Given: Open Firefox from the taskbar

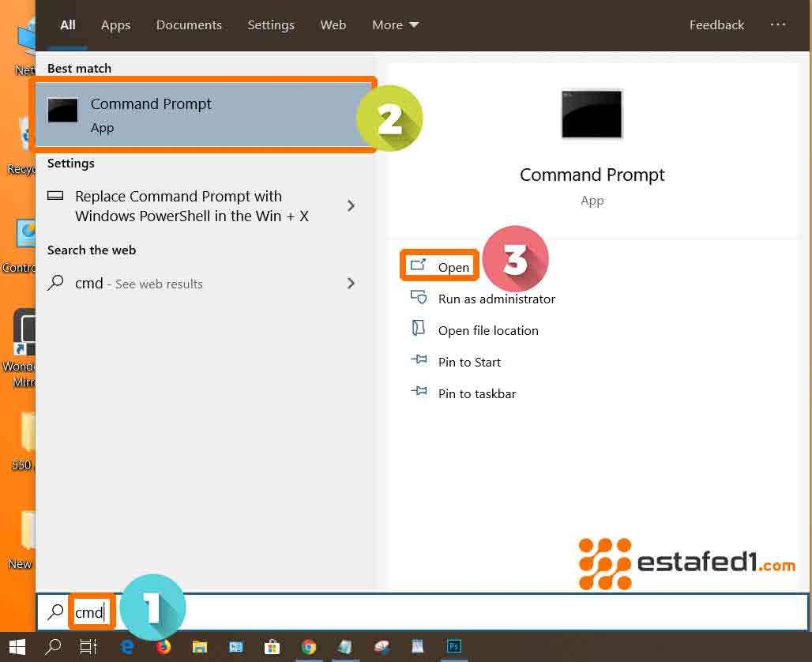Looking at the screenshot, I should point(164,646).
